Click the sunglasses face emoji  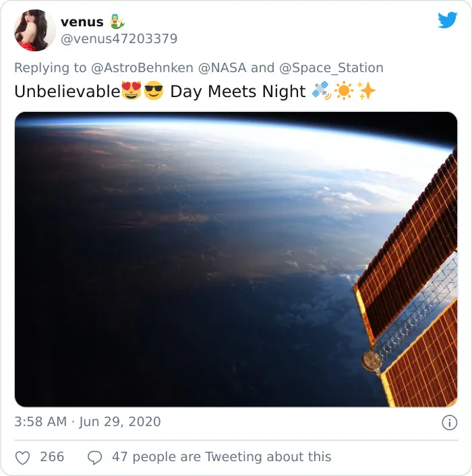[x=154, y=90]
